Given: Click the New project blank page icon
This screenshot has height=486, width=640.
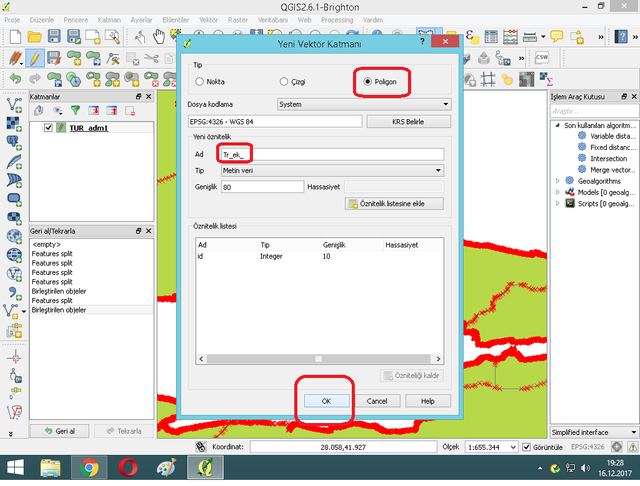Looking at the screenshot, I should pos(15,37).
